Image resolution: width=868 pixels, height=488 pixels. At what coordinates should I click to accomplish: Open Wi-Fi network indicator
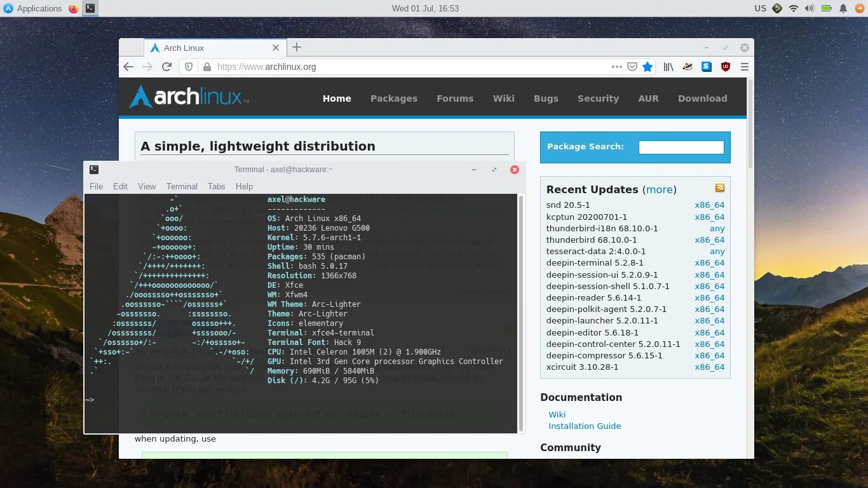click(x=794, y=8)
